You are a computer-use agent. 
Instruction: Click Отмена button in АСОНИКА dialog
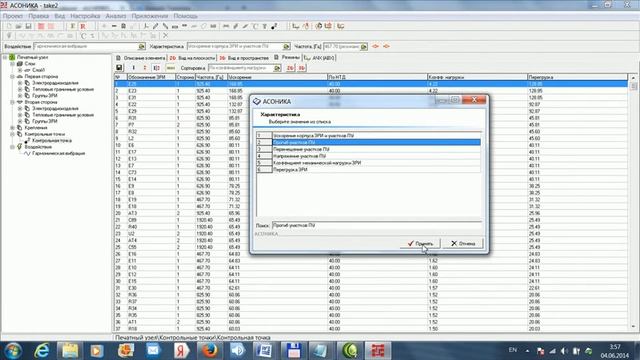pyautogui.click(x=463, y=243)
